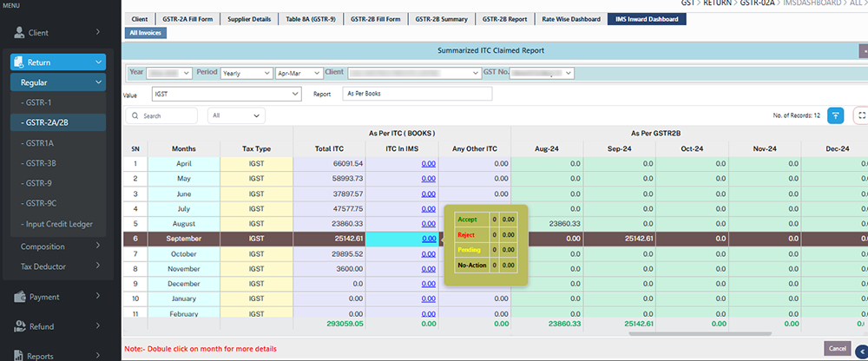Open the Period 'Yearly' dropdown
The height and width of the screenshot is (361, 868).
pyautogui.click(x=246, y=73)
